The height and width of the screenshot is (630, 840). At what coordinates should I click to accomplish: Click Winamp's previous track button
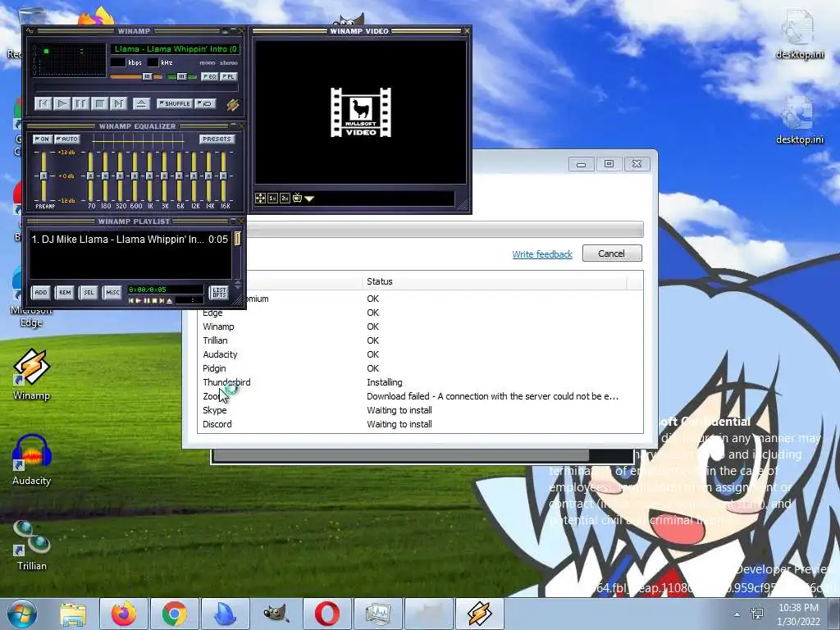43,103
